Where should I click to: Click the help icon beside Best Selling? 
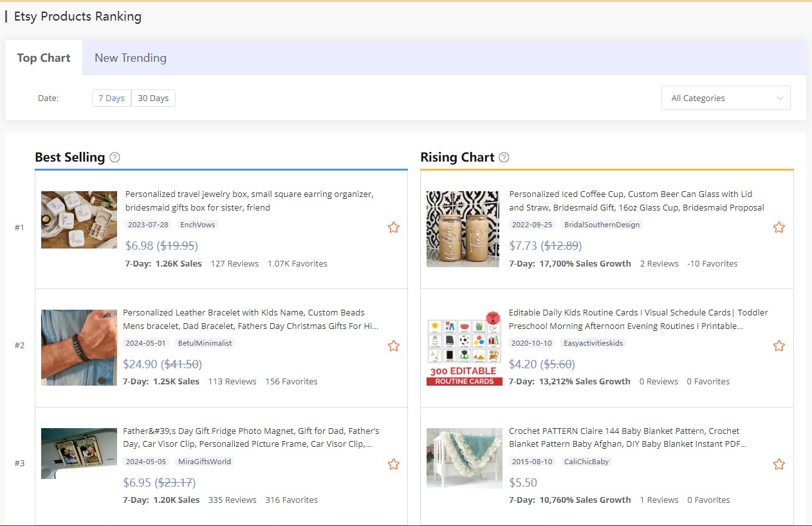pyautogui.click(x=115, y=157)
